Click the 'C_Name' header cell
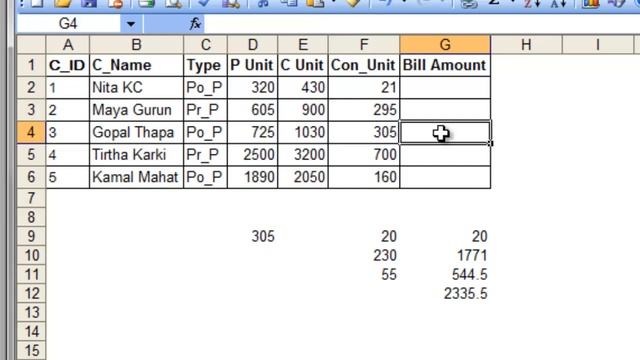 coord(136,65)
